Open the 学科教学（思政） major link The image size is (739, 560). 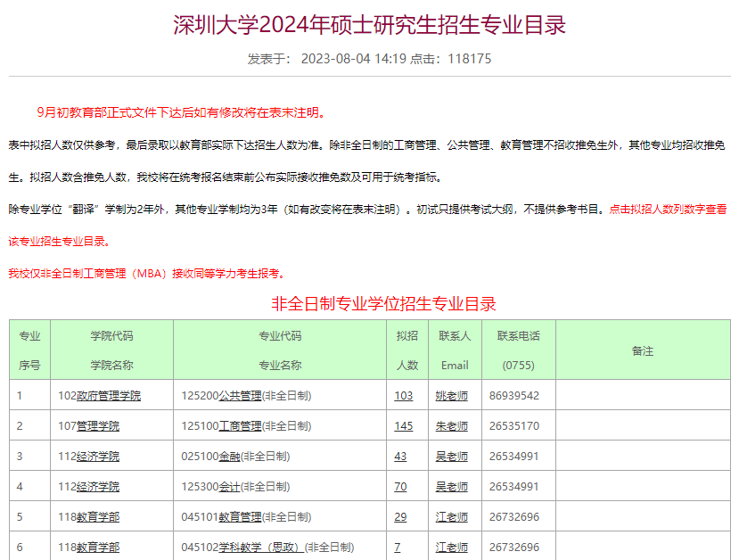(x=261, y=548)
